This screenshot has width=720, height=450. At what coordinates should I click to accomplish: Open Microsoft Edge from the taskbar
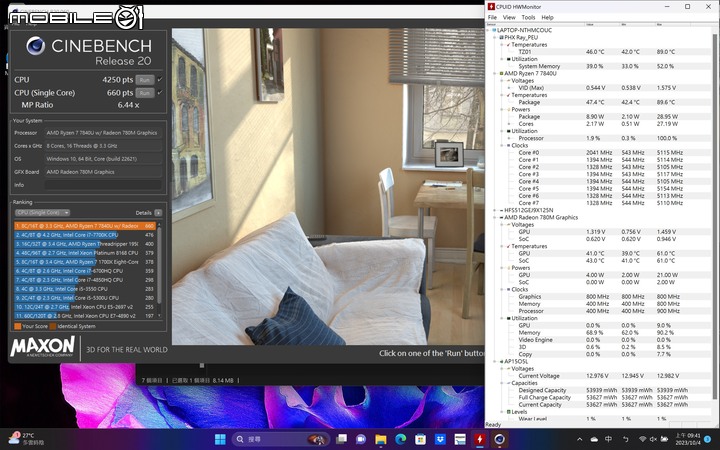pyautogui.click(x=400, y=439)
